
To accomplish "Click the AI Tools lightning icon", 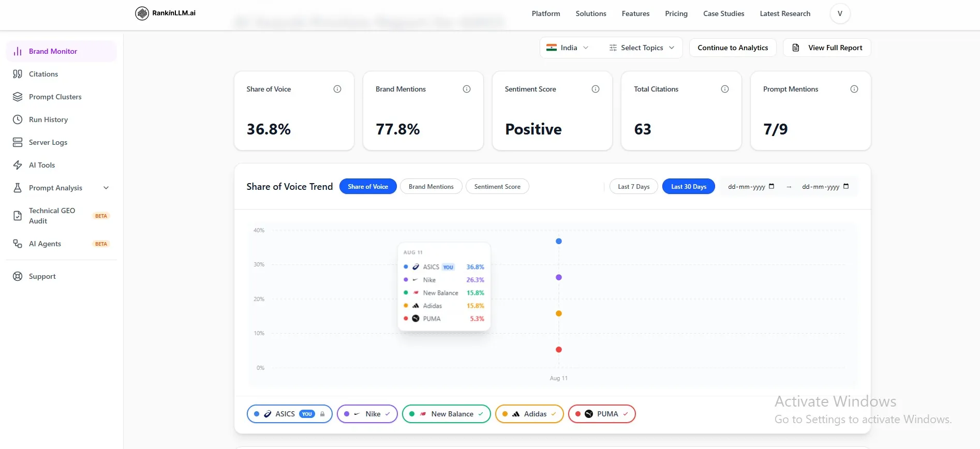I will click(x=18, y=165).
